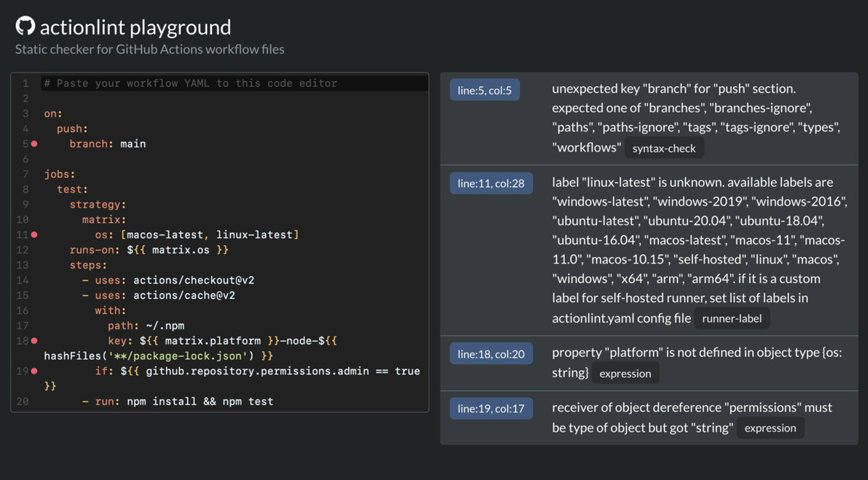Click the red error marker on line 11
This screenshot has width=868, height=480.
tap(34, 235)
